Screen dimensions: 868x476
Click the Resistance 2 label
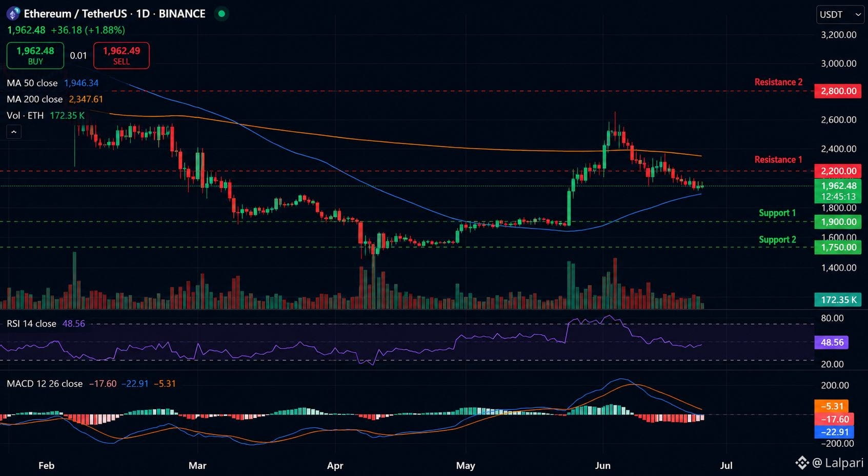coord(778,82)
